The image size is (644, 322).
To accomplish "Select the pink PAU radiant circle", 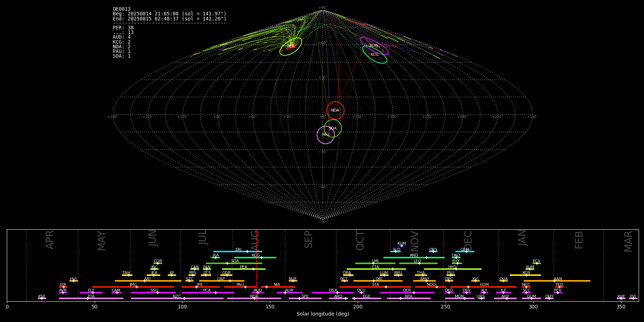I will coord(326,135).
